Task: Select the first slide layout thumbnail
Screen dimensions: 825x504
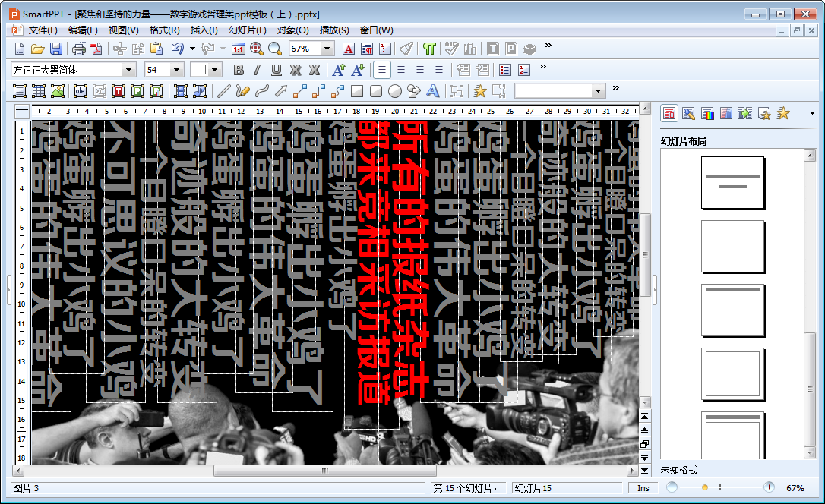Action: (732, 182)
